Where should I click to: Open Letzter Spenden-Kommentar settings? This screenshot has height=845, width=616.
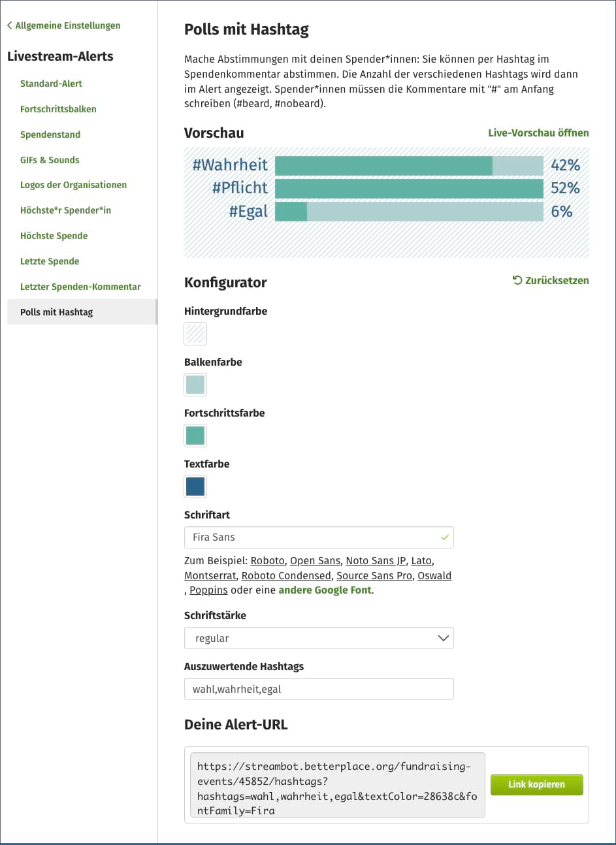click(x=80, y=286)
